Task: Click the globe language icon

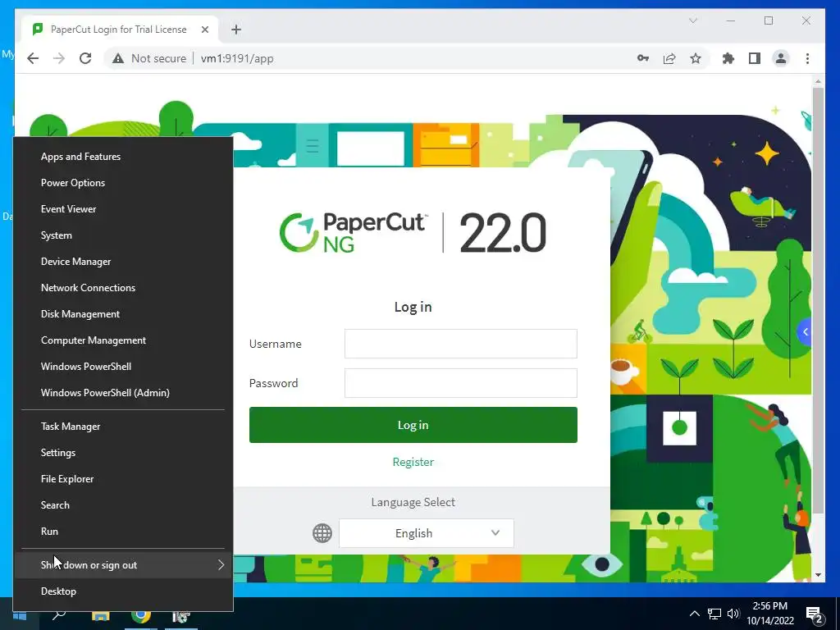Action: click(x=322, y=533)
